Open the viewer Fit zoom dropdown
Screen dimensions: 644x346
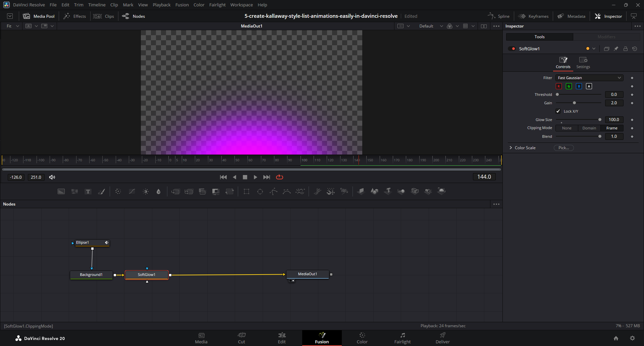[x=13, y=26]
